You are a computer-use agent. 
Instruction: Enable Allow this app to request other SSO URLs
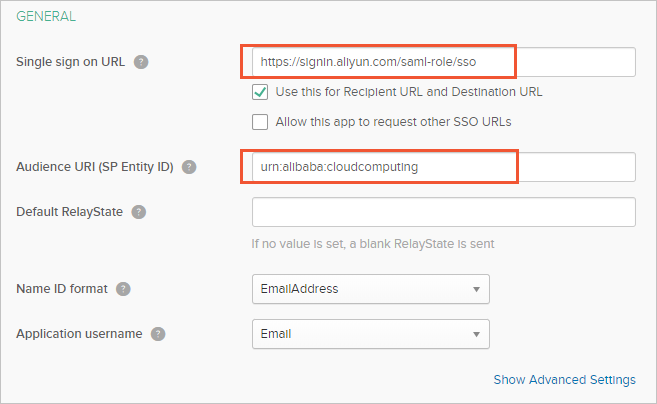click(260, 122)
